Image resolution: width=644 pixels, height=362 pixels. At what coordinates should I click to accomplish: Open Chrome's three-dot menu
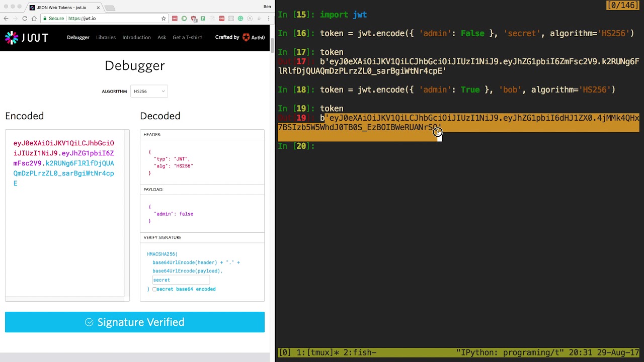(x=268, y=19)
